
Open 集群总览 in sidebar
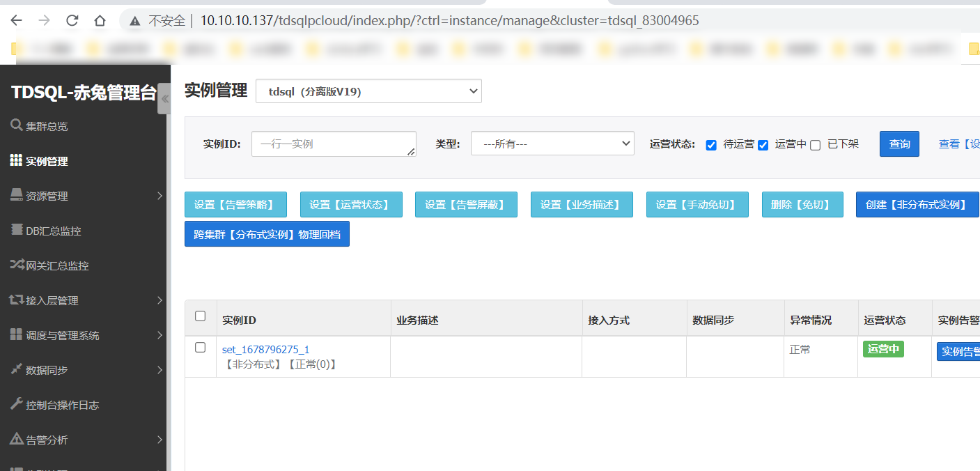point(47,126)
